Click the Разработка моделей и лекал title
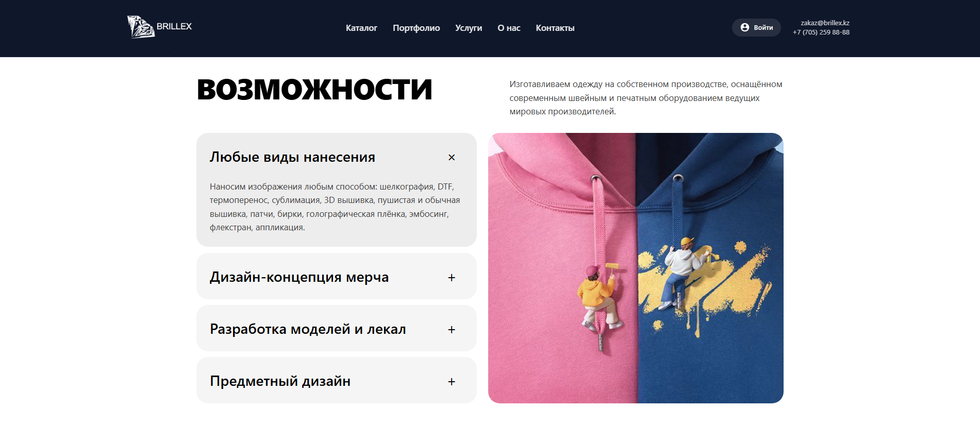980x442 pixels. (308, 329)
